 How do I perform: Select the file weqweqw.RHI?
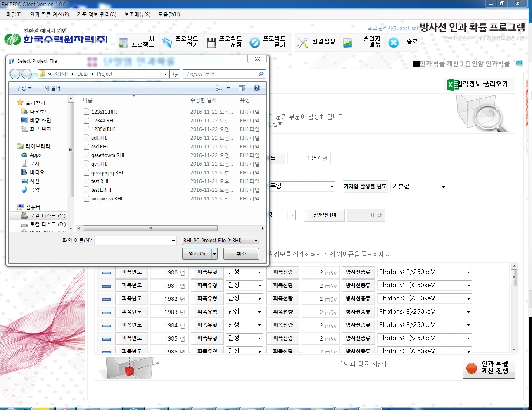107,199
